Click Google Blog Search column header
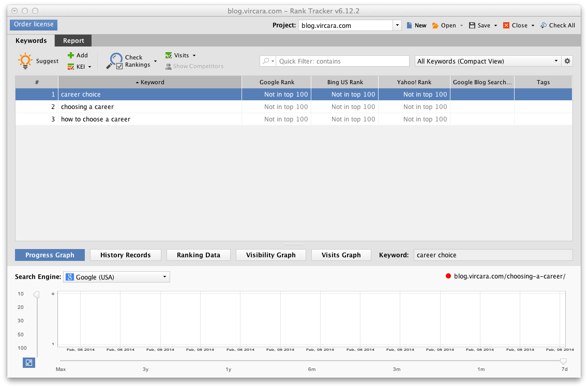 coord(483,82)
